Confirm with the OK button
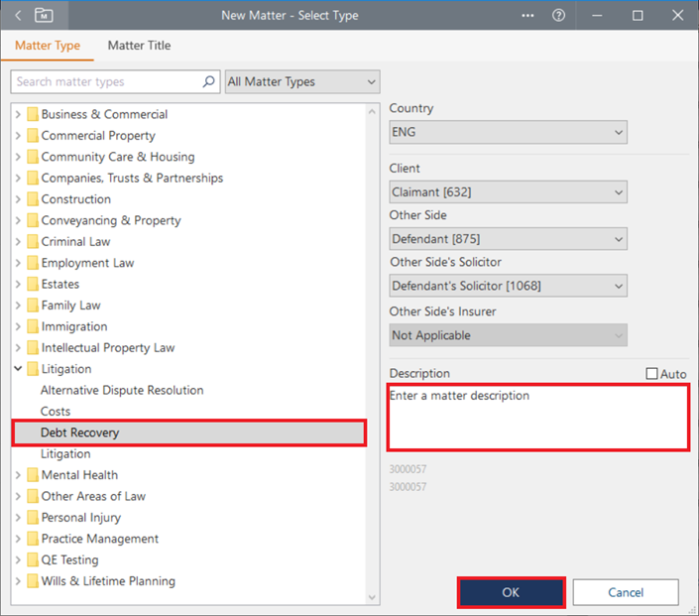The height and width of the screenshot is (616, 699). (511, 592)
